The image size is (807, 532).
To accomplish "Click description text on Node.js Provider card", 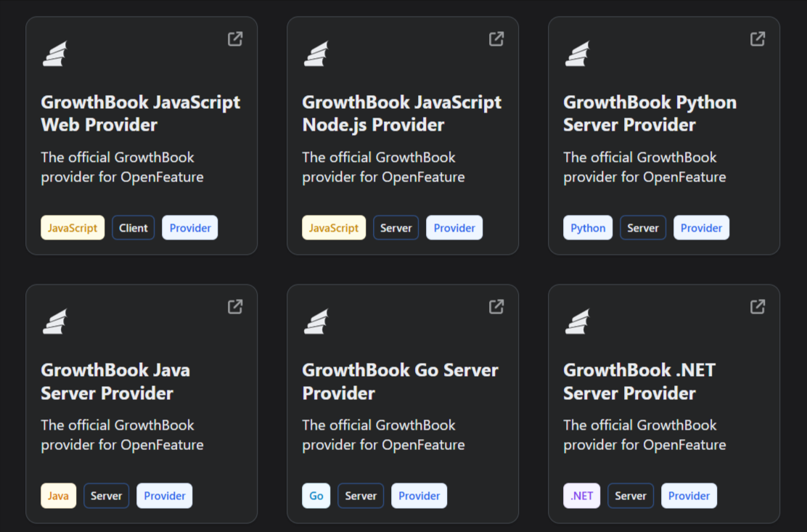I will click(383, 167).
